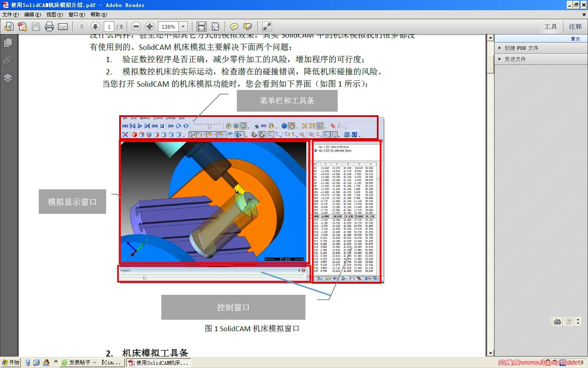Click the scrollbar up arrow

(x=490, y=38)
